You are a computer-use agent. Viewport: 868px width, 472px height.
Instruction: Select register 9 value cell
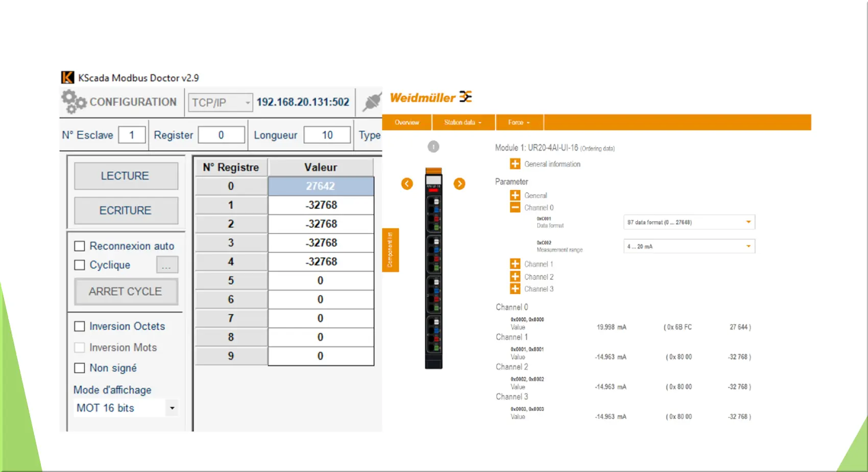[321, 356]
